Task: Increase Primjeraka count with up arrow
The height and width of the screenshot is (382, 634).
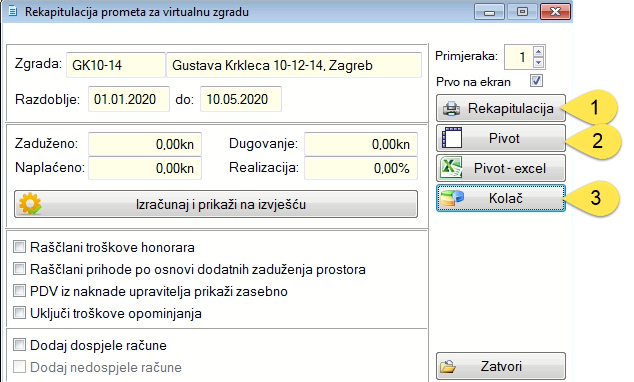Action: [538, 52]
